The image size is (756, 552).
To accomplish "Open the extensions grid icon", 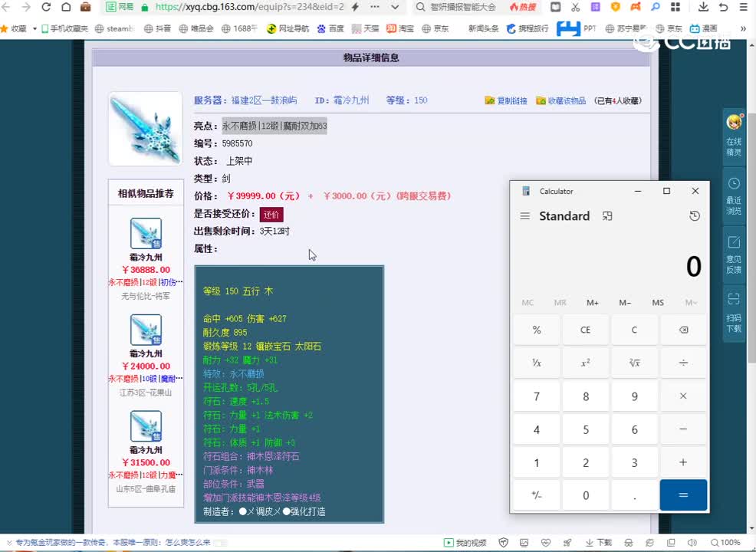I will pos(675,7).
